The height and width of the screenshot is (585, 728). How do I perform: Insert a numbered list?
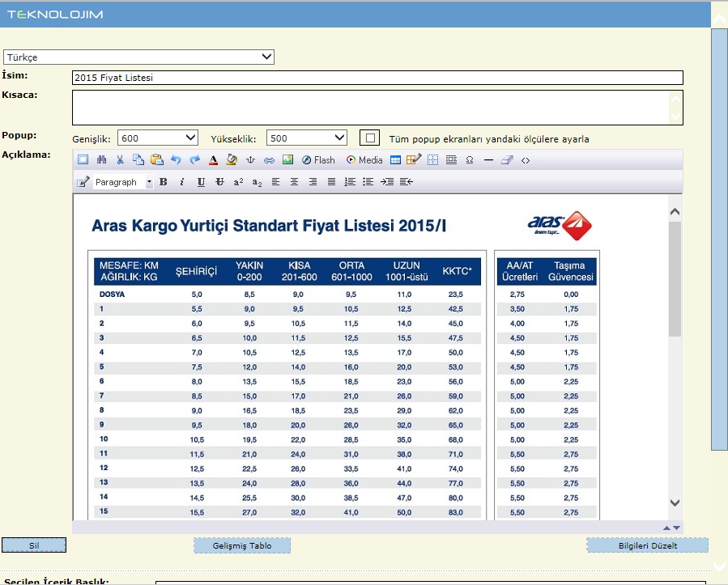click(350, 182)
